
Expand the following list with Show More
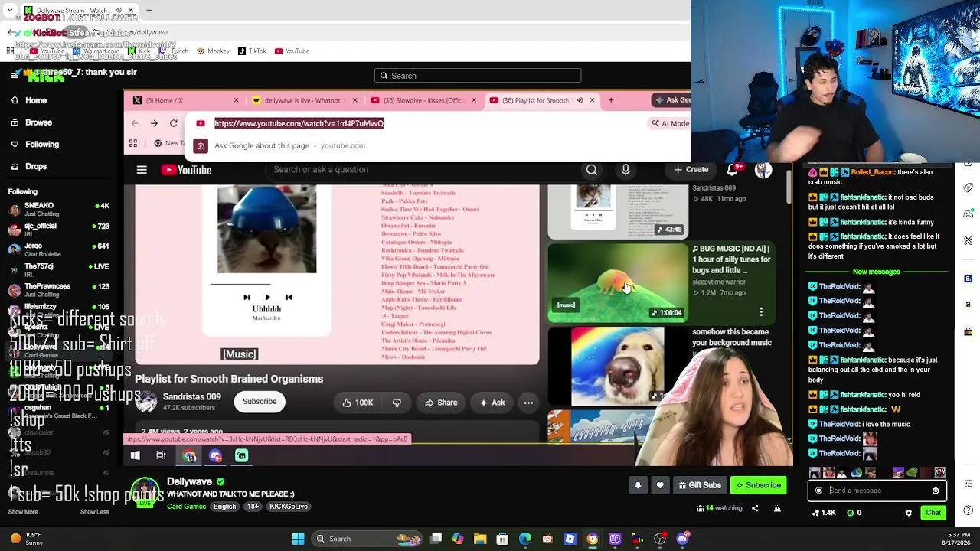[23, 512]
